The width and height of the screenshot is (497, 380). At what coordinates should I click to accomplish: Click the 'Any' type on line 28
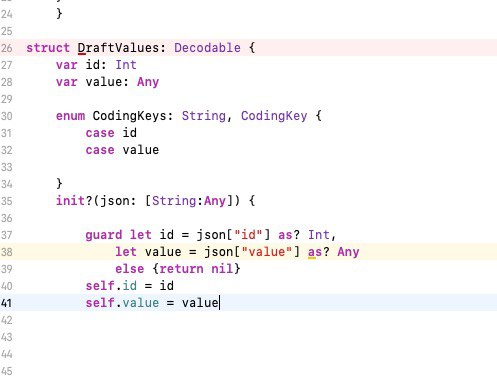pos(148,82)
